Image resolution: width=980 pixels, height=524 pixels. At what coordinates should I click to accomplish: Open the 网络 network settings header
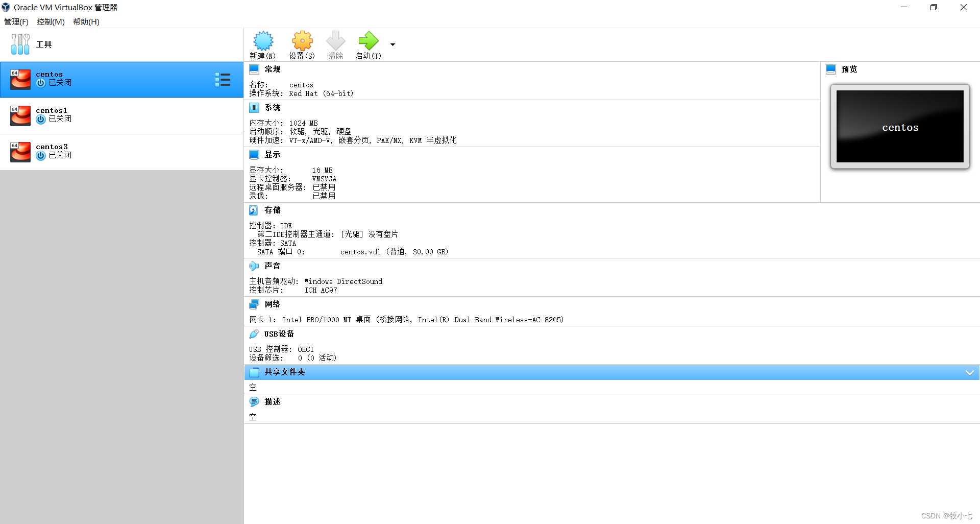pos(273,304)
